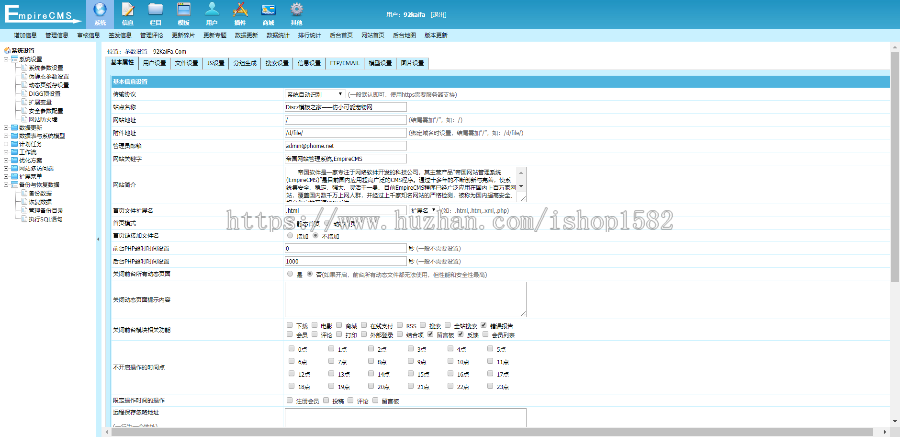Open the 版本更新 shortcut link
The image size is (900, 437).
click(435, 35)
